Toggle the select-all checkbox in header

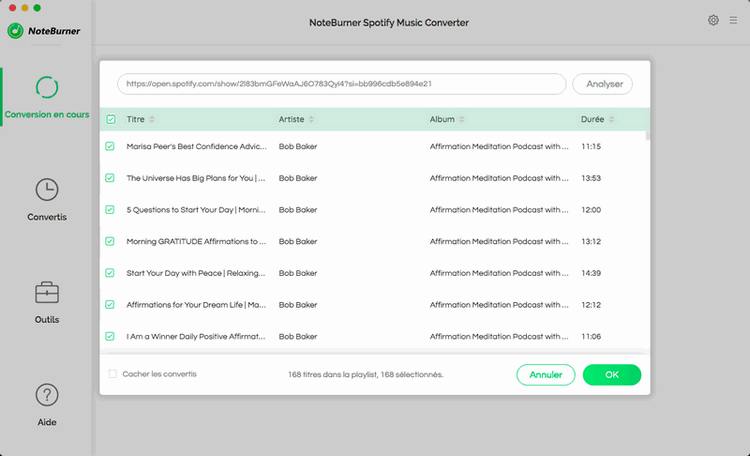coord(111,119)
